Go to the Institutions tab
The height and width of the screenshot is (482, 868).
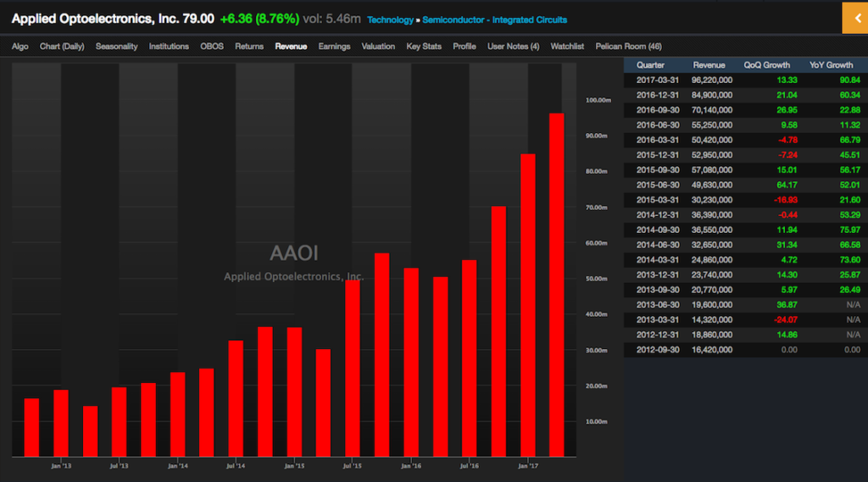coord(169,47)
